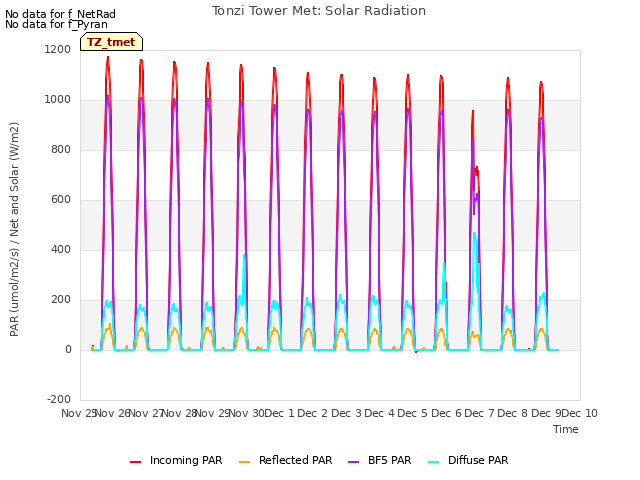
Task: Click the Dec 7 dip in Incoming PAR
Action: 476,171
